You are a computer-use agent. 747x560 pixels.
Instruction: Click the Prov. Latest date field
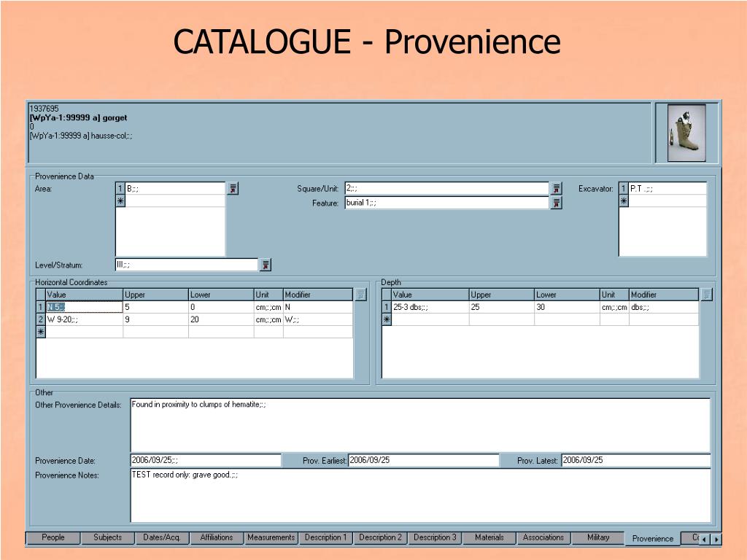point(636,461)
